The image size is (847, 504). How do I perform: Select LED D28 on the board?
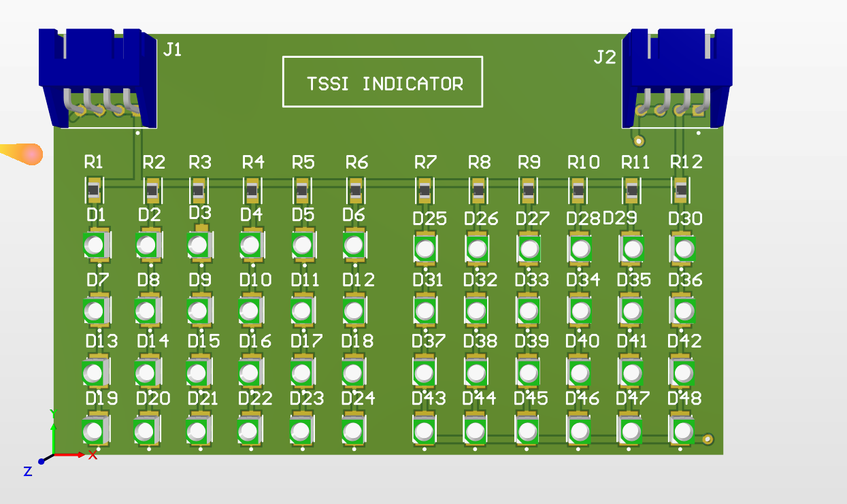580,249
